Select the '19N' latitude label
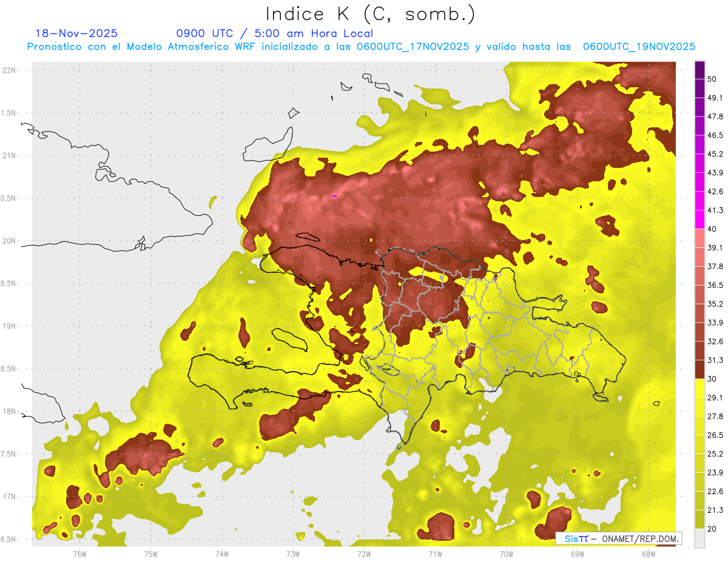 pyautogui.click(x=9, y=326)
